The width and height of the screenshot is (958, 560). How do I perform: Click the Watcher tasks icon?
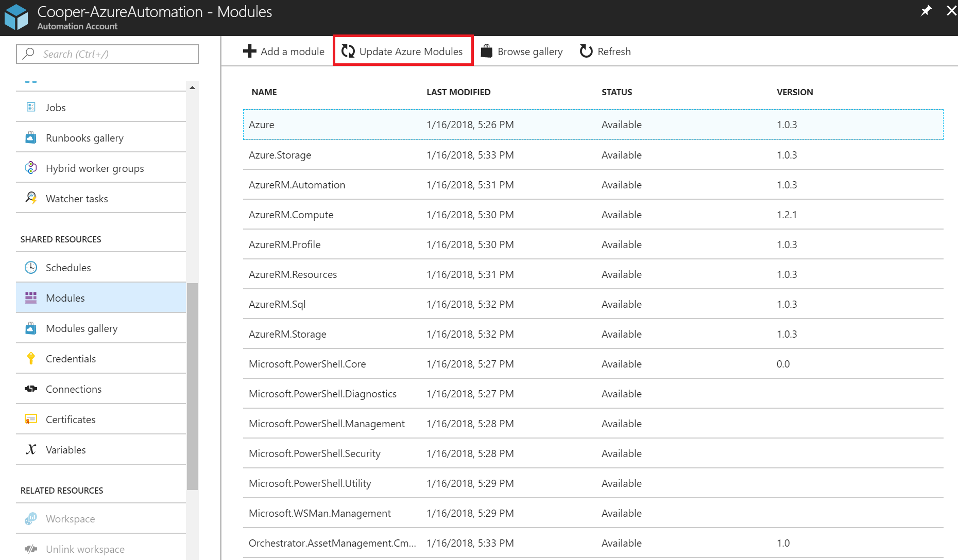point(31,198)
